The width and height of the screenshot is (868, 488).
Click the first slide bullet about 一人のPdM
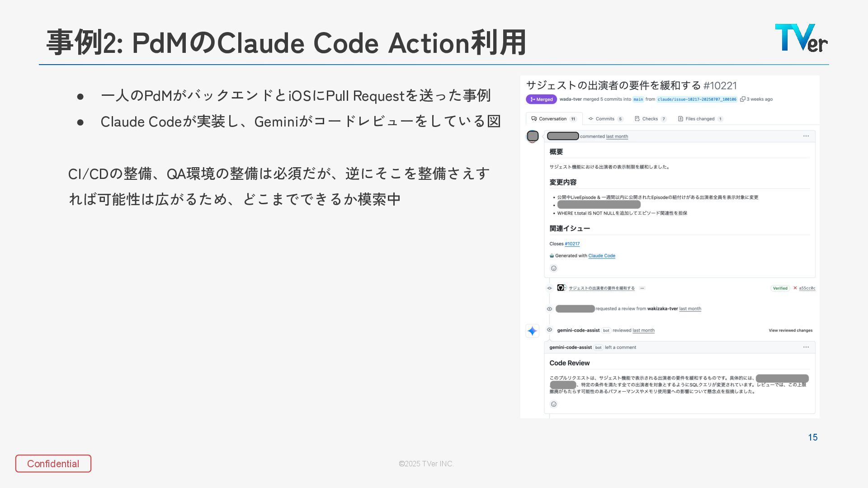296,96
